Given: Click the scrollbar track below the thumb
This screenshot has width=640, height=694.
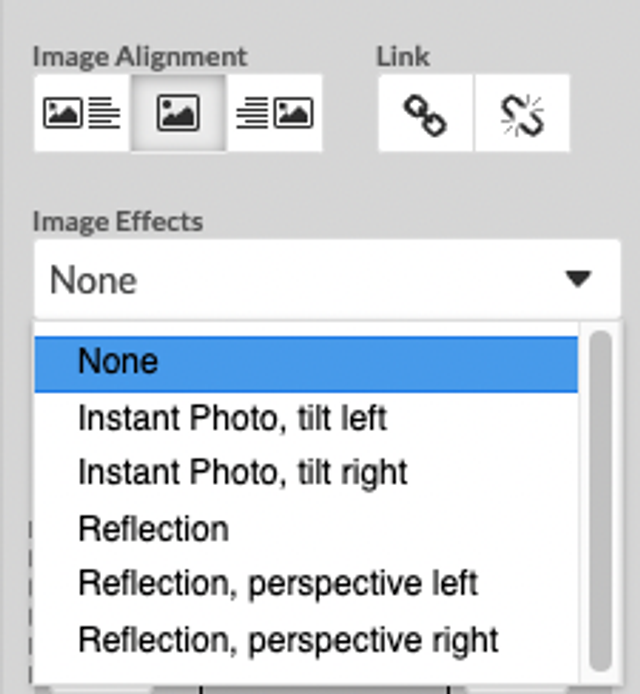Looking at the screenshot, I should [x=601, y=678].
